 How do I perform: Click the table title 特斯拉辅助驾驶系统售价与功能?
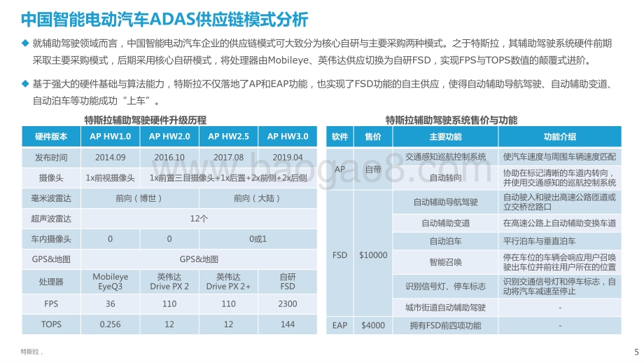451,120
